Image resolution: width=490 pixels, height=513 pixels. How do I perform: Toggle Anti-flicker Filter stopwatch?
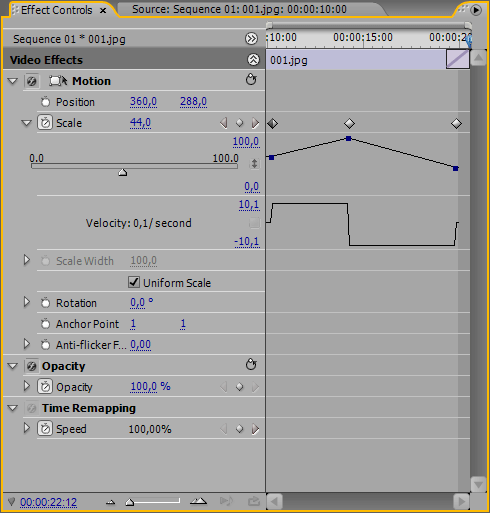pos(46,345)
